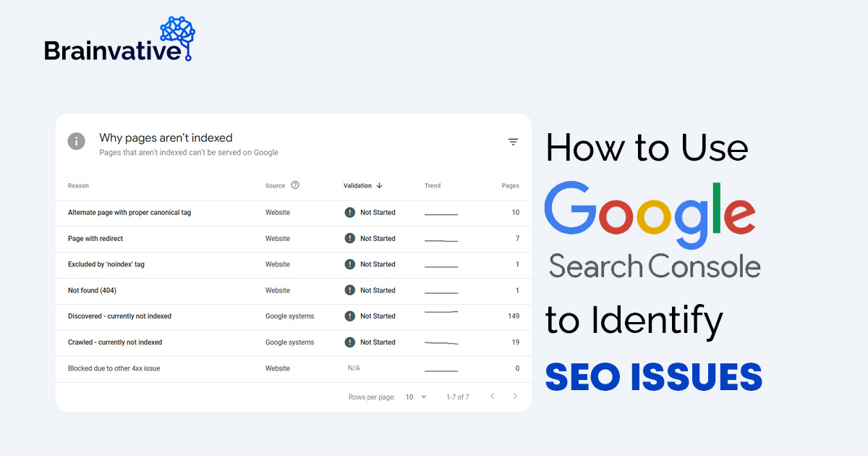Sort by the Validation column down arrow
Screen dimensions: 868x456
(x=379, y=186)
